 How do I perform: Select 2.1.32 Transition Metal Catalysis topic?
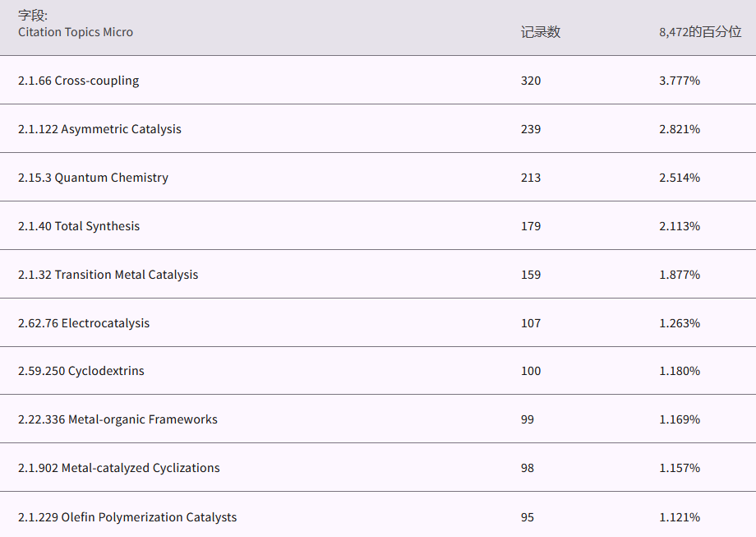(108, 275)
